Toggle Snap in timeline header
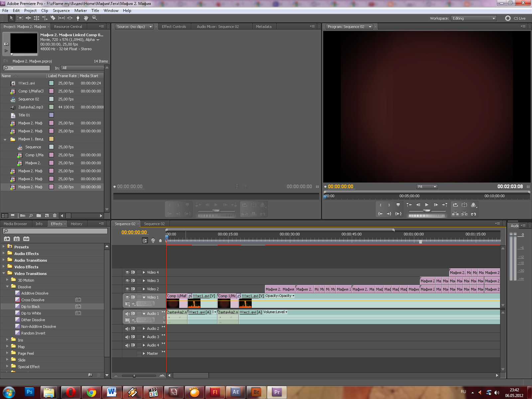The image size is (532, 399). 145,240
